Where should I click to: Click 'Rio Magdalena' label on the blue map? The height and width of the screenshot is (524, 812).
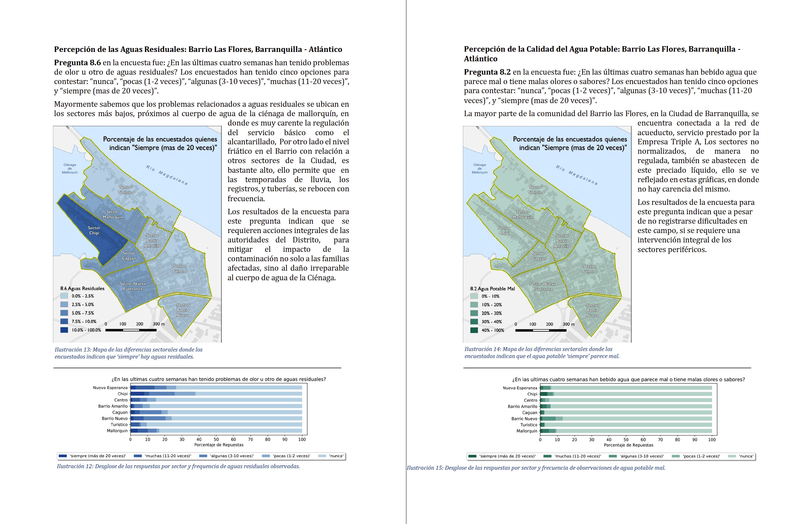(x=167, y=175)
